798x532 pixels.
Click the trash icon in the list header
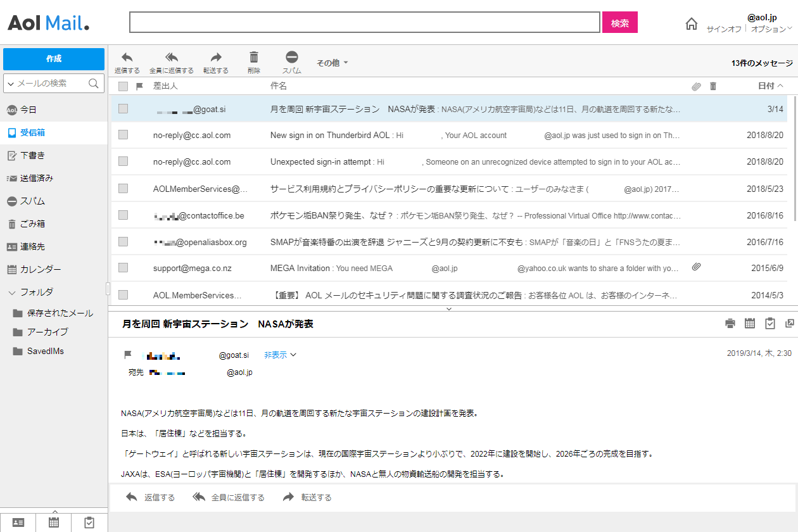[x=713, y=86]
